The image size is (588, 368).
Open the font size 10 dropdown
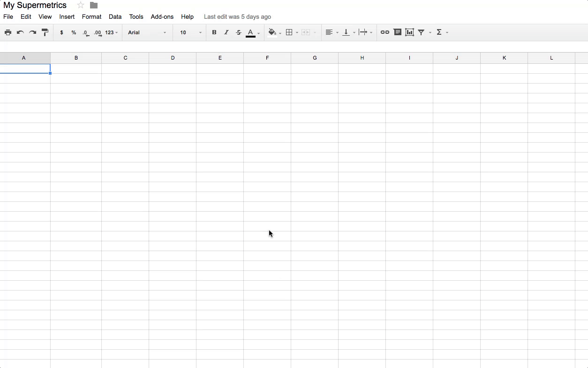(x=190, y=32)
